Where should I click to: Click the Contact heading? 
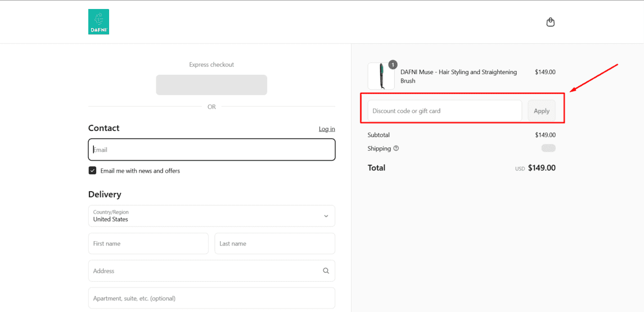pos(104,128)
